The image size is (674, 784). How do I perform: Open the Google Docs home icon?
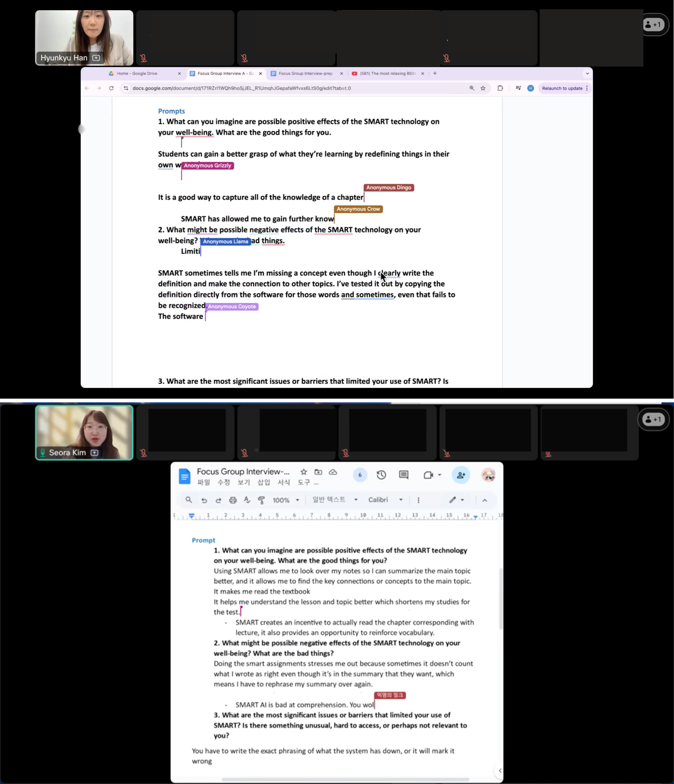(x=185, y=476)
